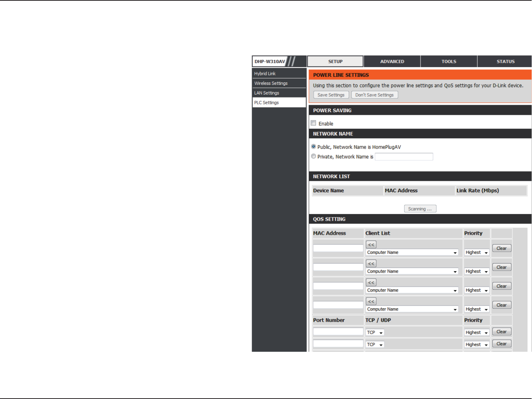532x399 pixels.
Task: Clear the third MAC address row
Action: [501, 286]
